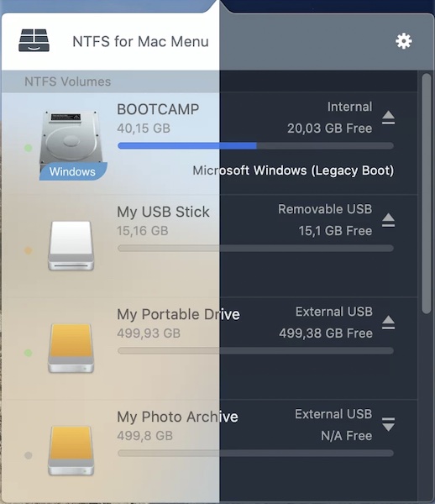435x504 pixels.
Task: Select the orange My Portable Drive icon
Action: pos(71,349)
